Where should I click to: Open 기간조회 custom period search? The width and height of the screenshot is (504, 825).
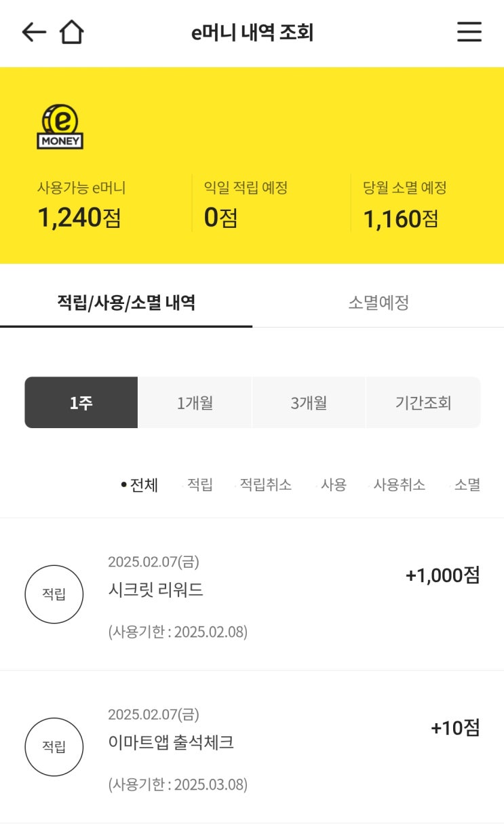(423, 403)
